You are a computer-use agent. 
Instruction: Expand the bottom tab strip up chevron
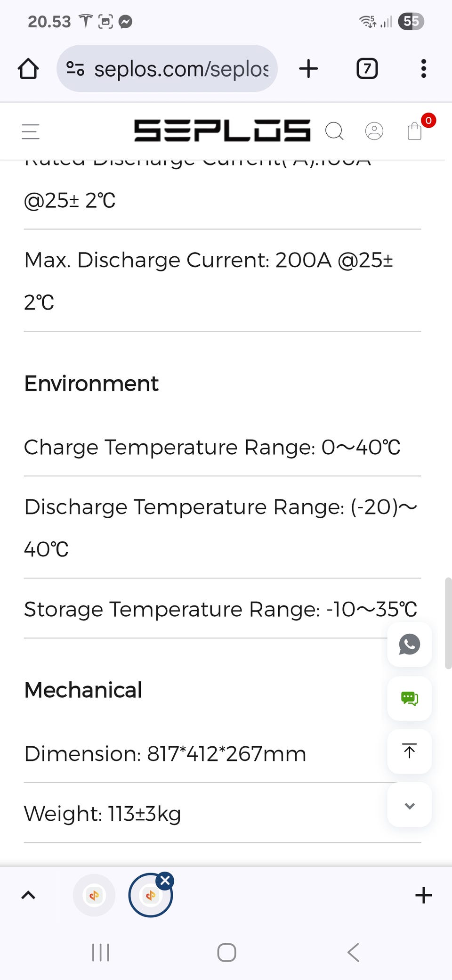click(x=28, y=895)
